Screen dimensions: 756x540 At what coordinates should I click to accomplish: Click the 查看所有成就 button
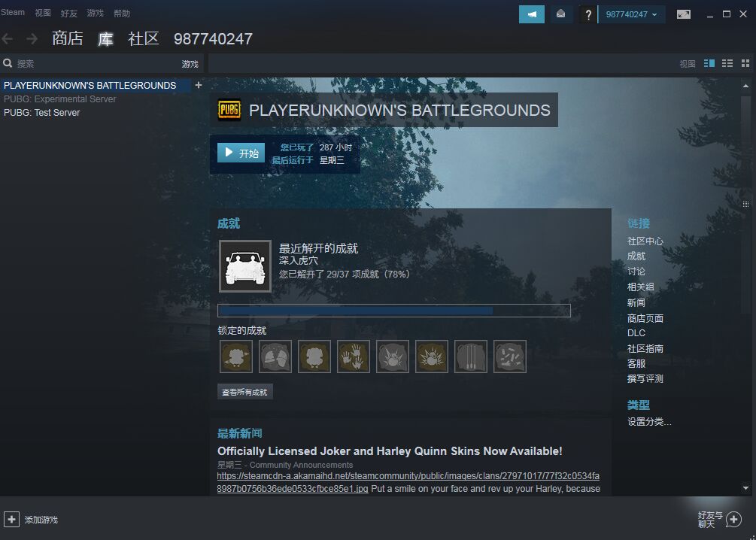point(245,392)
